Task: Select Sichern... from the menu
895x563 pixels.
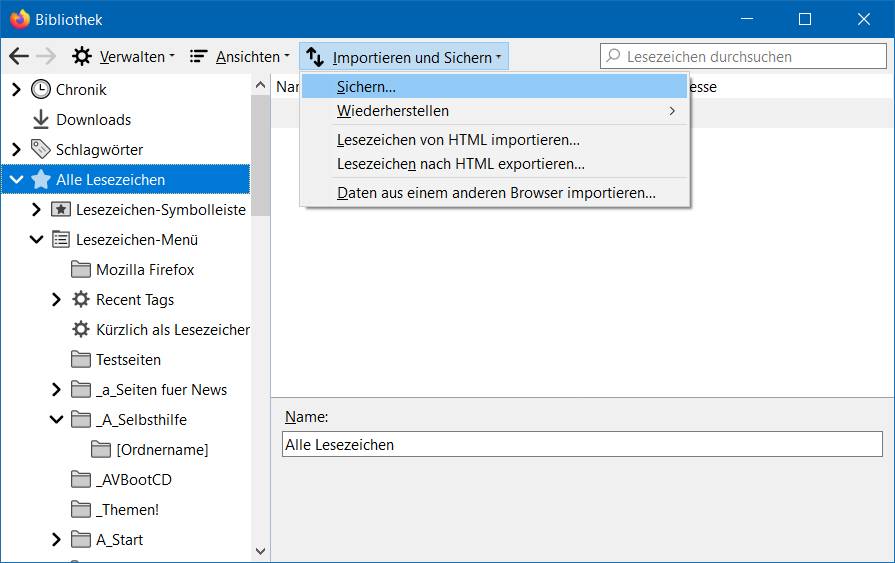Action: (x=366, y=87)
